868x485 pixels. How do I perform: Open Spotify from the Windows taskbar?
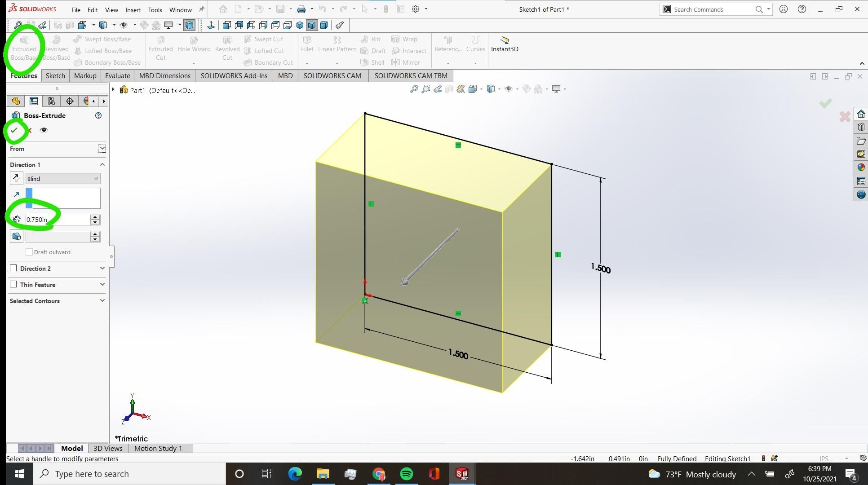click(x=406, y=474)
